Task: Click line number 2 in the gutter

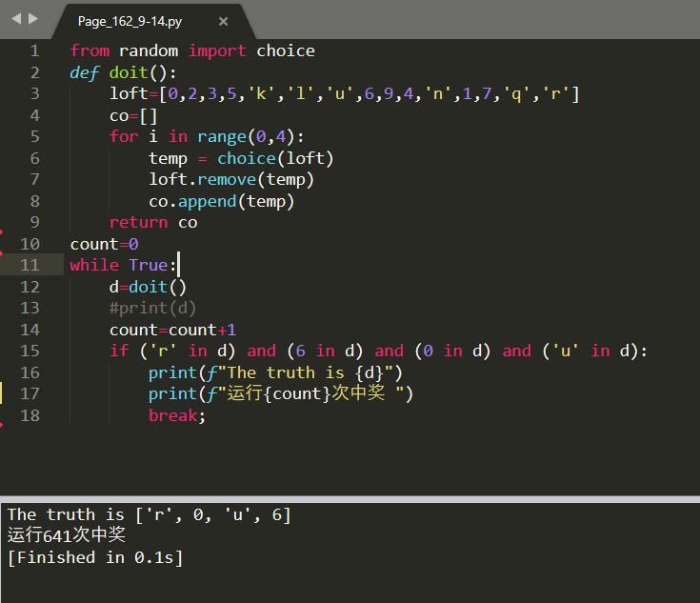Action: [x=35, y=72]
